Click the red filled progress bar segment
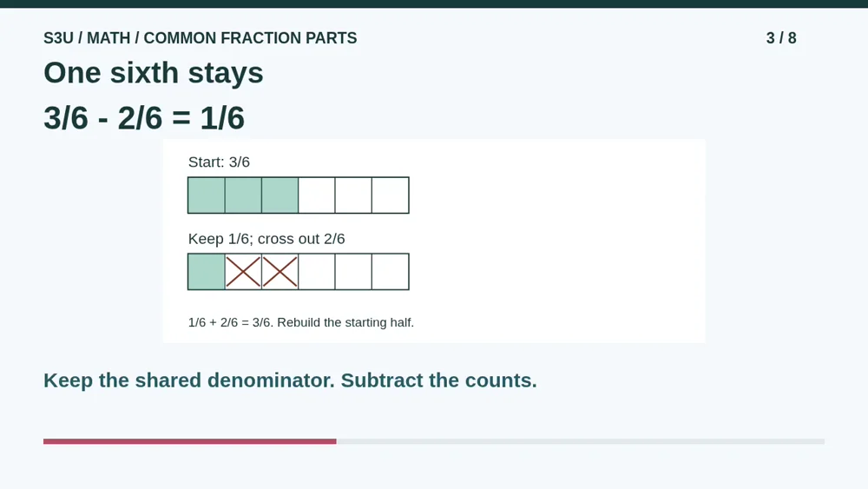The width and height of the screenshot is (868, 489). tap(190, 441)
